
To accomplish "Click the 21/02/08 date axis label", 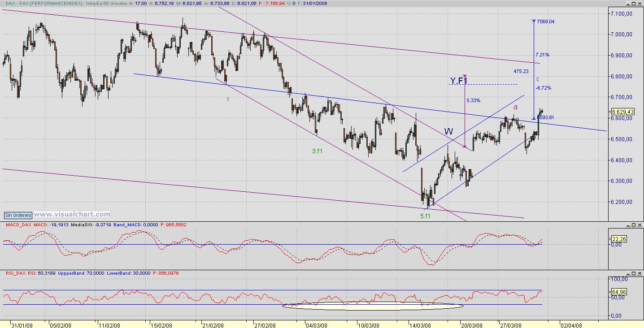I will [213, 325].
